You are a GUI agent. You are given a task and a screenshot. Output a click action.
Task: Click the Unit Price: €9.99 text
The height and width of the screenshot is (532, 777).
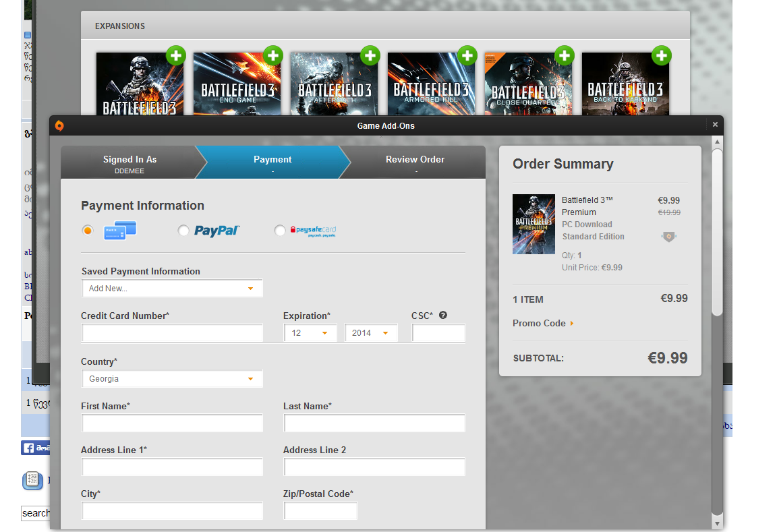coord(592,268)
